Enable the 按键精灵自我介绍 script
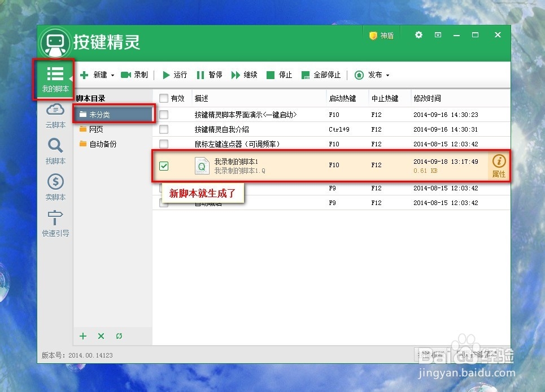 tap(163, 129)
